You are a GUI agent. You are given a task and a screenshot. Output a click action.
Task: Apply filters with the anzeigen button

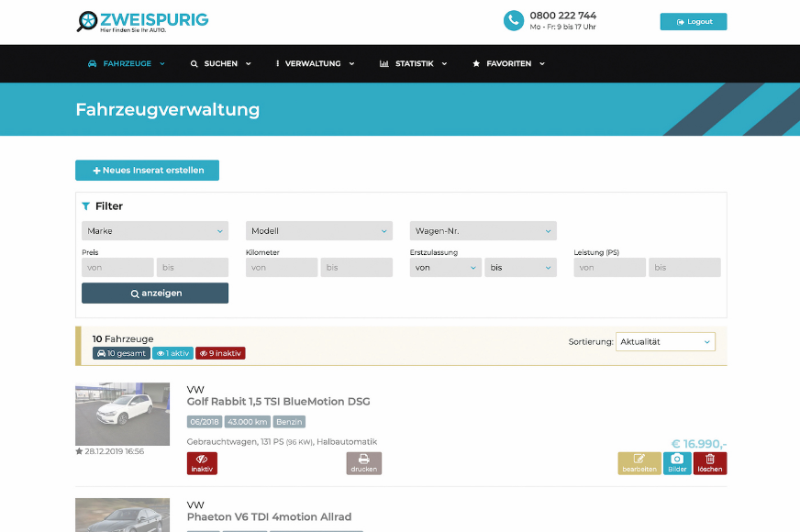[x=155, y=294]
